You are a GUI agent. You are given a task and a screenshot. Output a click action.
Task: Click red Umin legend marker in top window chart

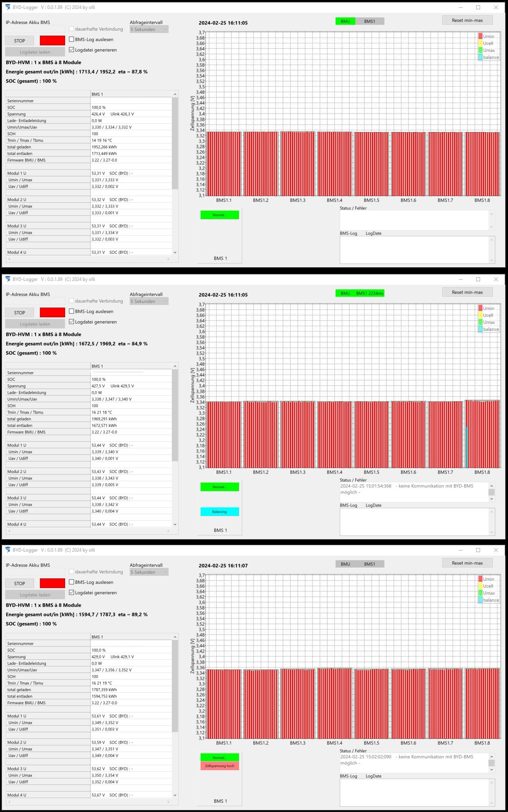480,36
